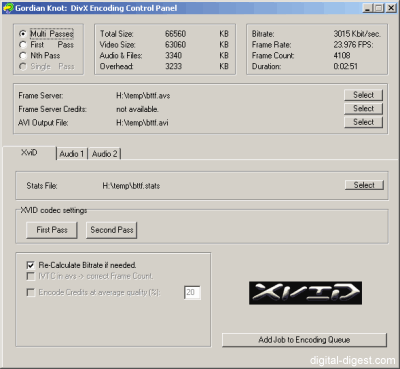Open the Audio 2 tab
Screen dimensions: 400x369
click(104, 154)
